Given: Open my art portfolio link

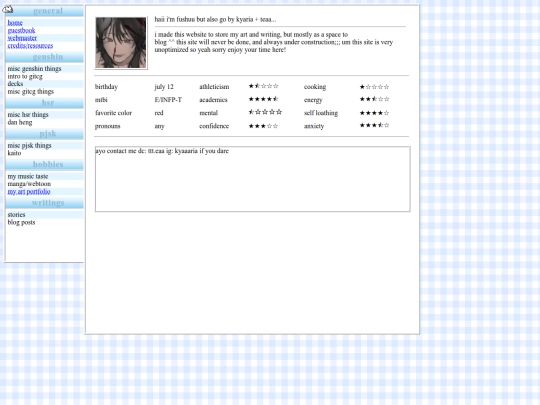Looking at the screenshot, I should coord(29,191).
